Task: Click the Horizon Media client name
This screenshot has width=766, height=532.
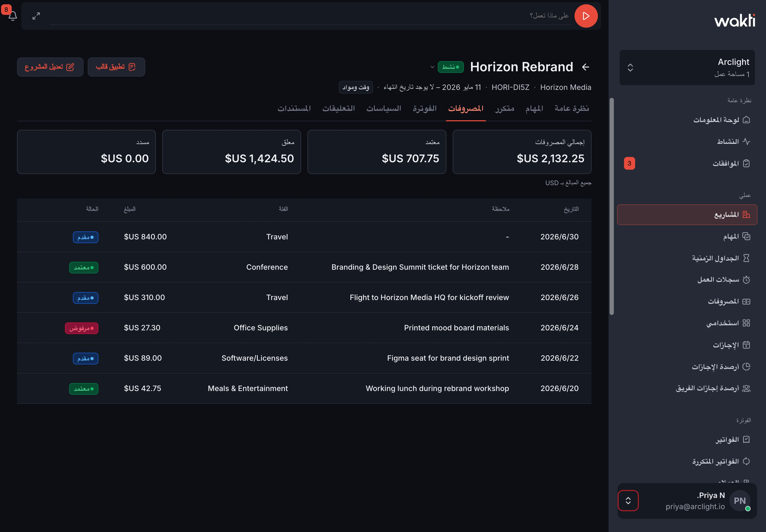Action: pos(566,87)
